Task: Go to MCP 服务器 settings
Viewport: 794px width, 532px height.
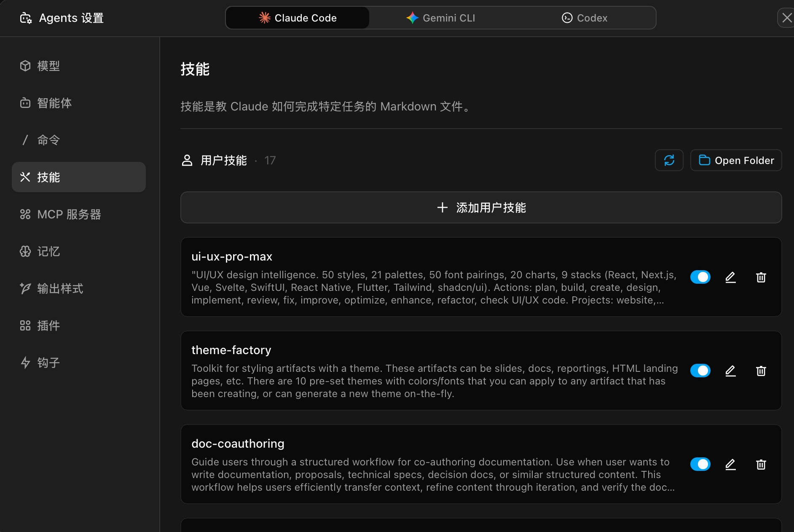Action: click(x=69, y=215)
